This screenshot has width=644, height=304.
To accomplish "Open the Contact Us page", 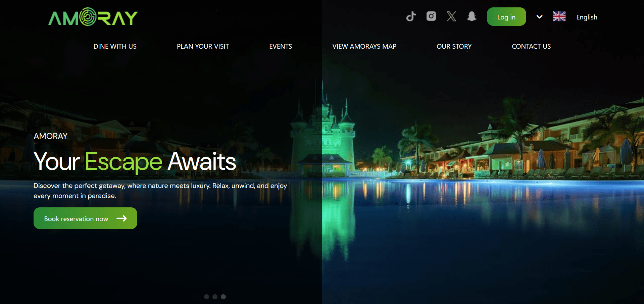I will coord(531,46).
